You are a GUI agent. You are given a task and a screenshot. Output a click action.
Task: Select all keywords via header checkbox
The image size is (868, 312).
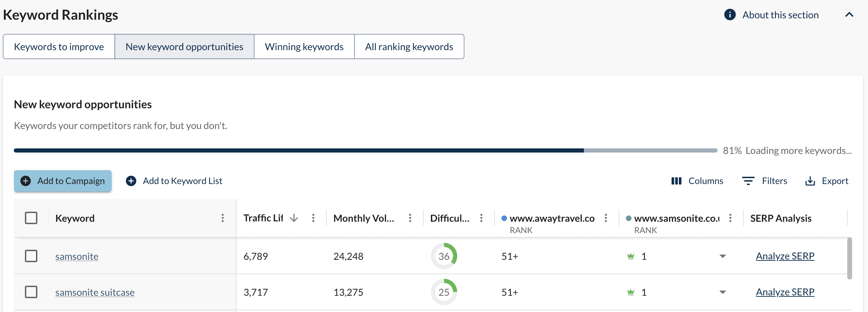tap(31, 218)
